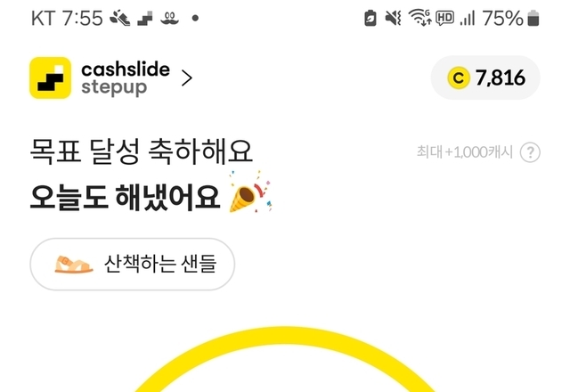570x392 pixels.
Task: Tap the yellow C coin icon
Action: pos(459,78)
